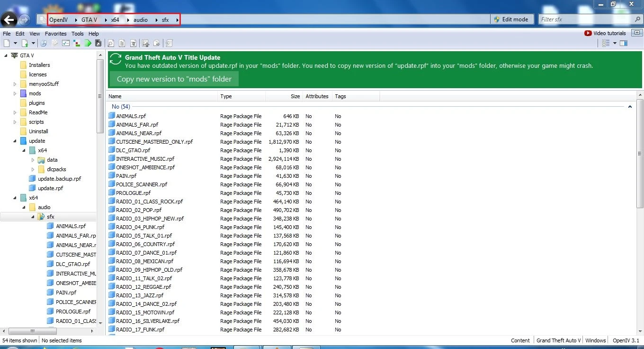Open the Favorites menu
644x349 pixels.
pyautogui.click(x=56, y=34)
